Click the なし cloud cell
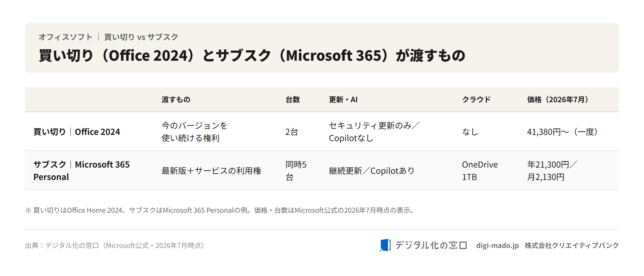Viewport: 644px width, 276px height. 470,132
